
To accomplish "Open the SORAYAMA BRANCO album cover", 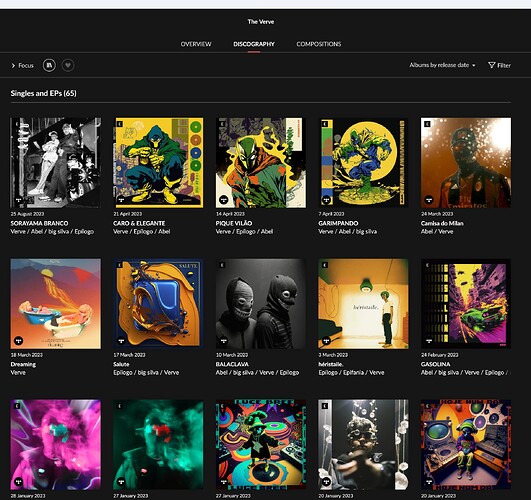I will pos(56,163).
